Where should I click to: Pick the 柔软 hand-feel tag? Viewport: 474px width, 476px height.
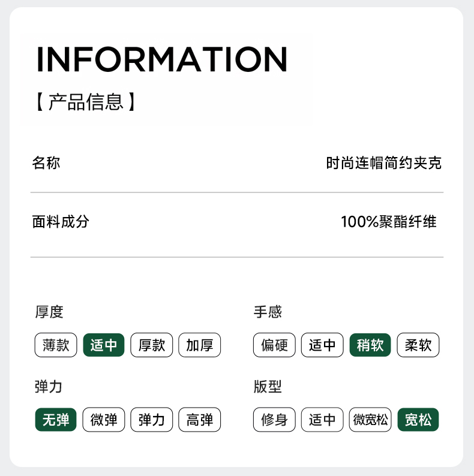click(418, 345)
